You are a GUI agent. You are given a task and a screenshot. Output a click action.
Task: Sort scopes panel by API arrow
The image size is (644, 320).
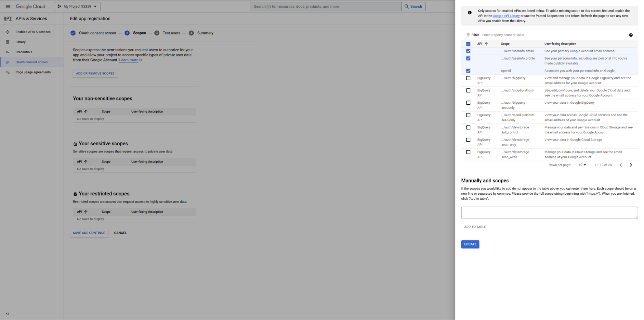[x=486, y=44]
